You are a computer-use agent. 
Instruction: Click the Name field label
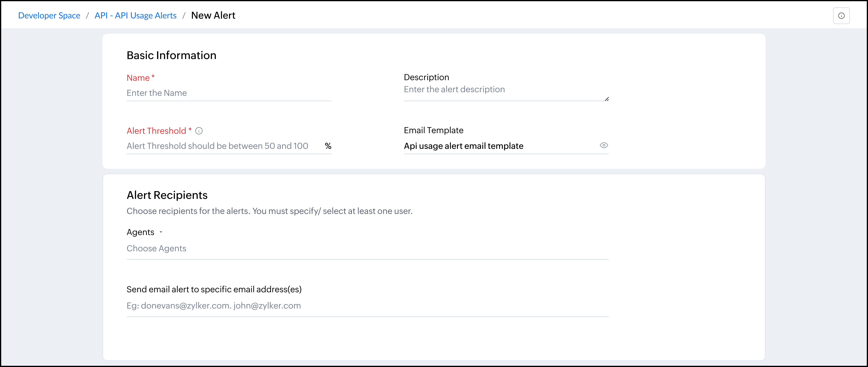(138, 78)
